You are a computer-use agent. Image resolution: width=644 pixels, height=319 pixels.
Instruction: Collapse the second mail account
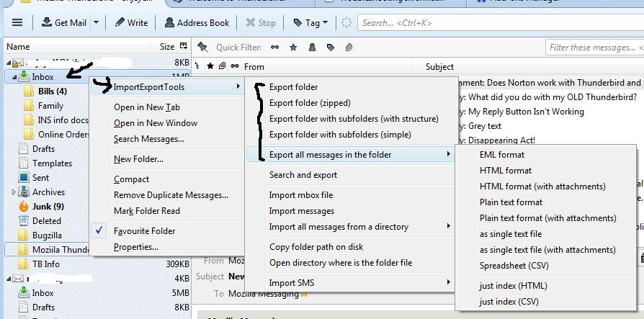pyautogui.click(x=9, y=279)
